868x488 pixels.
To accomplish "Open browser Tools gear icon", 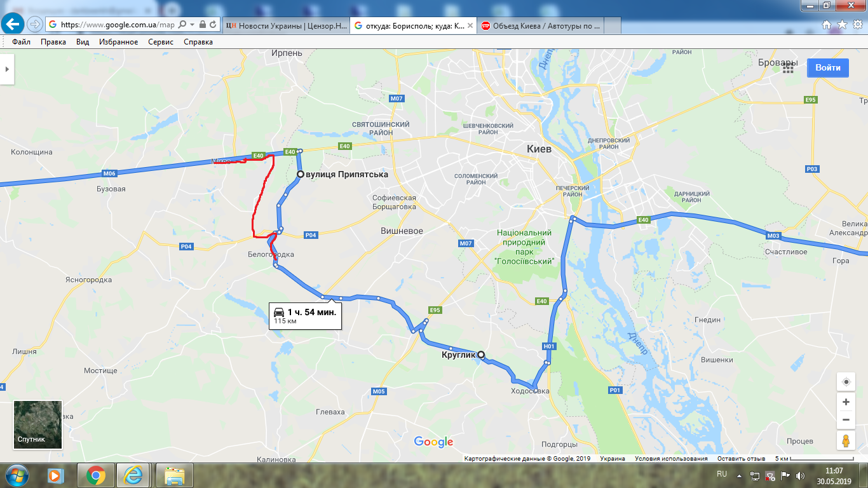I will point(857,24).
